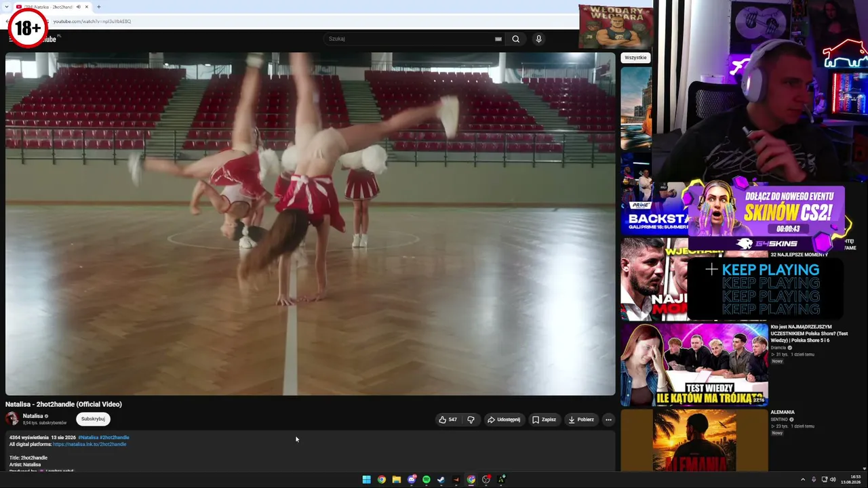
Task: Start voice search with the microphone icon
Action: 538,39
